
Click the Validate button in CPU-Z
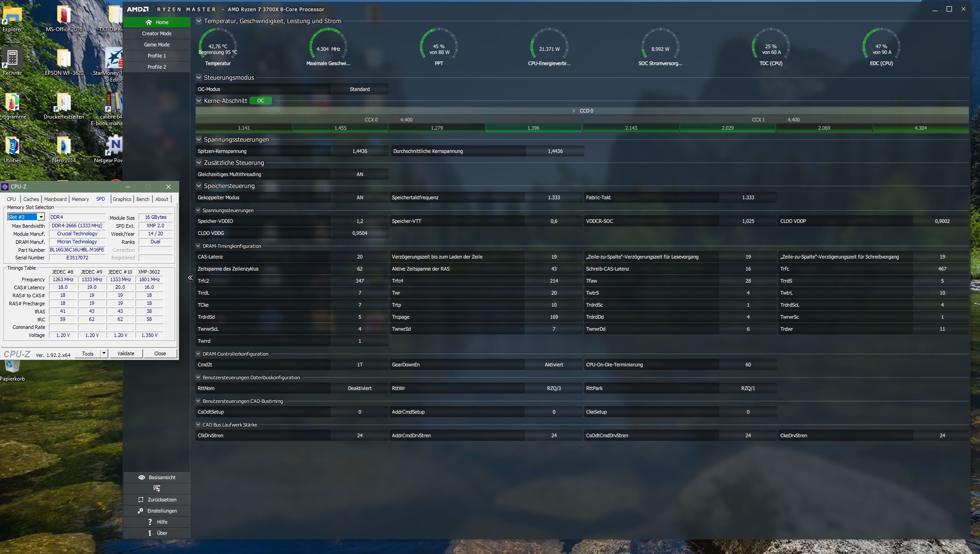click(126, 353)
